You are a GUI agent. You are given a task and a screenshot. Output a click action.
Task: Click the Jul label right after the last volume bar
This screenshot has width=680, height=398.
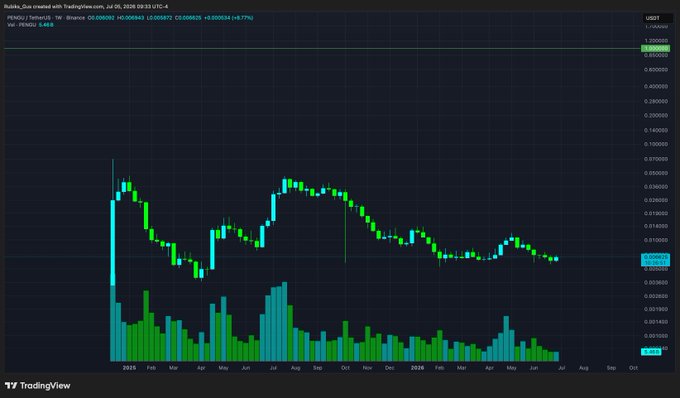point(561,368)
